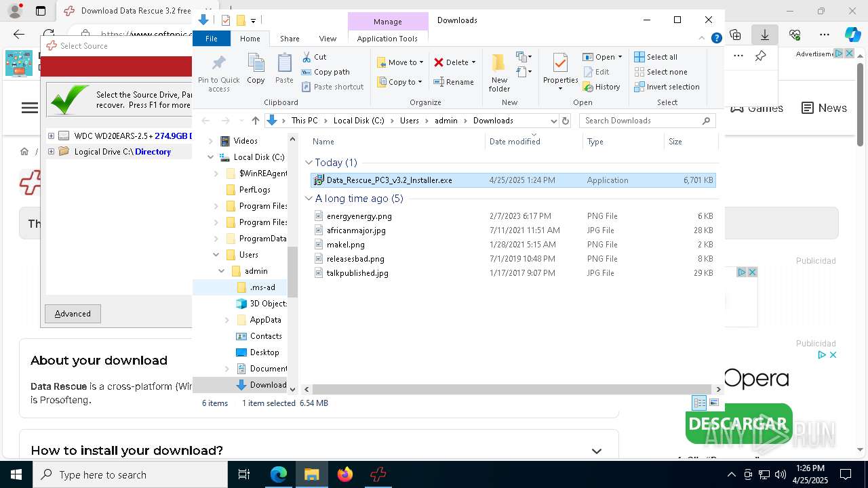Image resolution: width=868 pixels, height=488 pixels.
Task: Click the Copy ribbon icon
Action: (256, 70)
